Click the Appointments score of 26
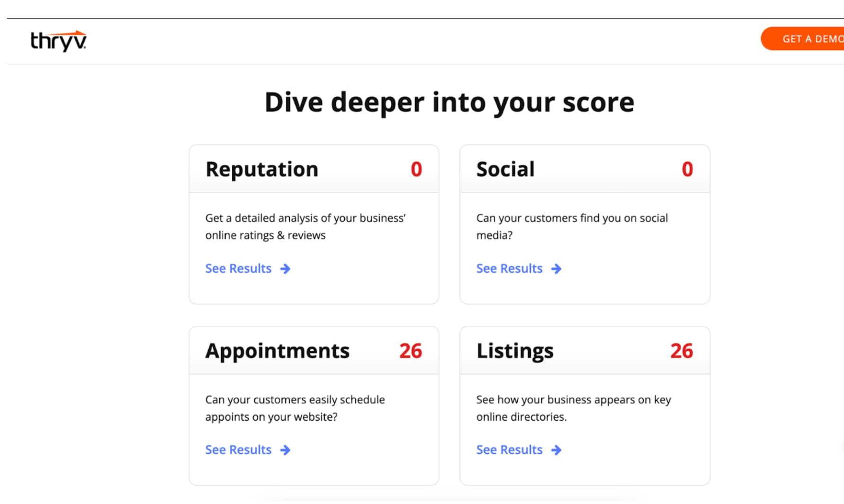Viewport: 844px width, 504px height. 411,351
